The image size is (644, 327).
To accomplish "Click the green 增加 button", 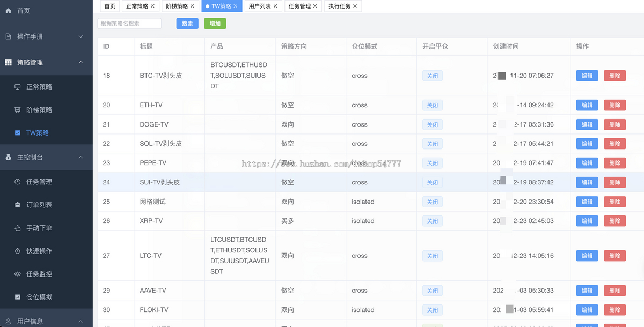I will tap(215, 24).
